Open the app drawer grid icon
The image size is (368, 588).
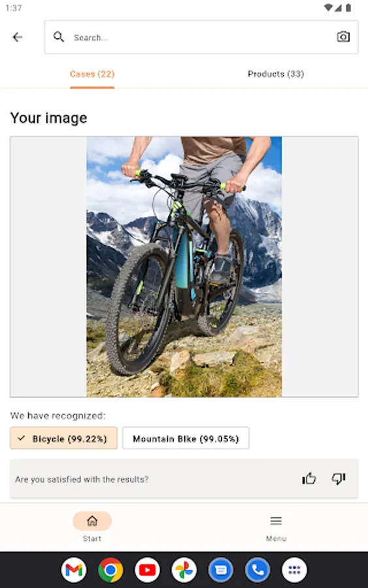pos(295,570)
